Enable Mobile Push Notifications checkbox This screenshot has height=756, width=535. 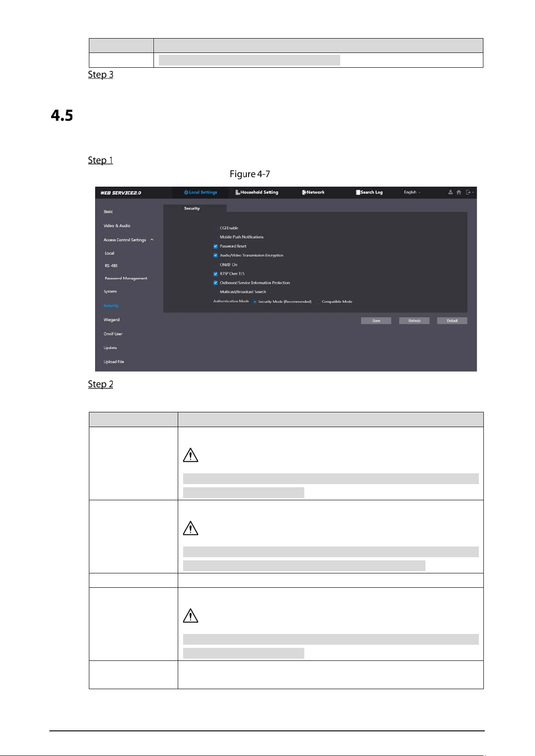[x=215, y=237]
